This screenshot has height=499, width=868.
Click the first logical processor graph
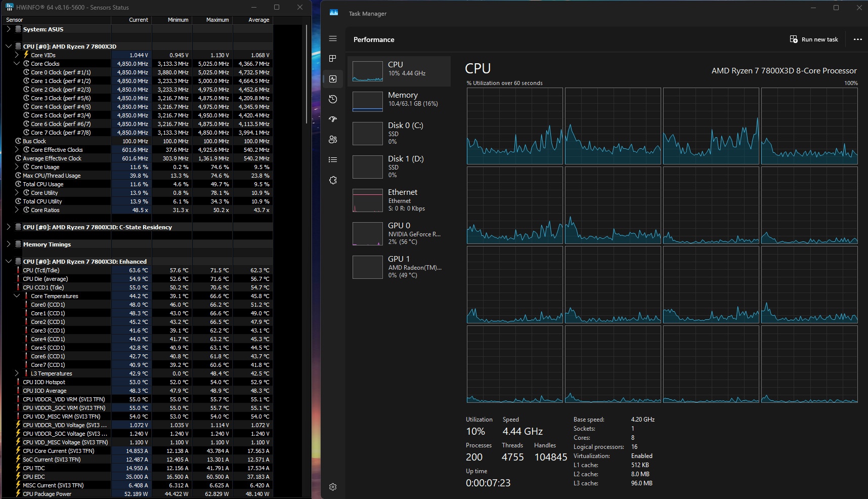pyautogui.click(x=514, y=126)
